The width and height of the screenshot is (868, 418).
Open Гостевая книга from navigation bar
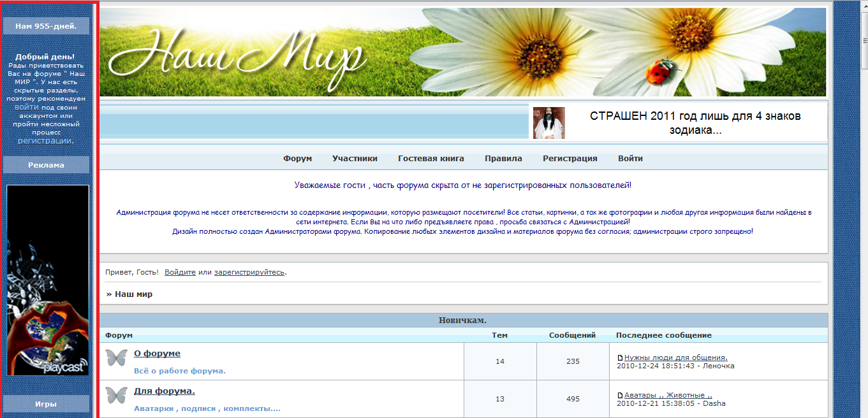tap(430, 159)
